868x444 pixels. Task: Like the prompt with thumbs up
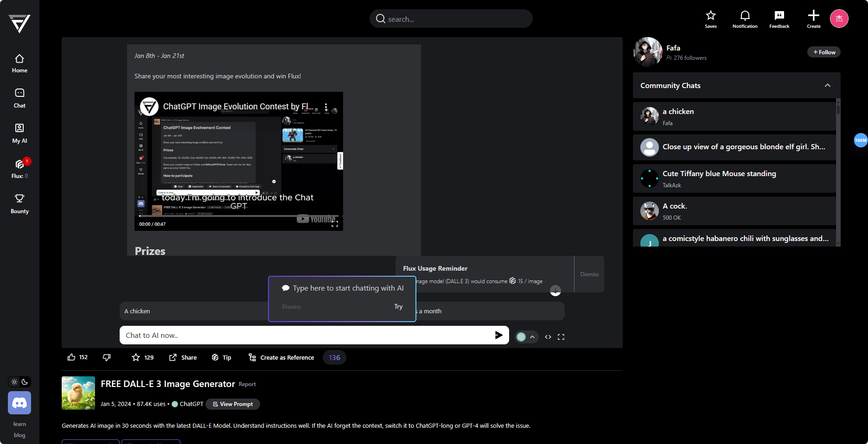(71, 357)
